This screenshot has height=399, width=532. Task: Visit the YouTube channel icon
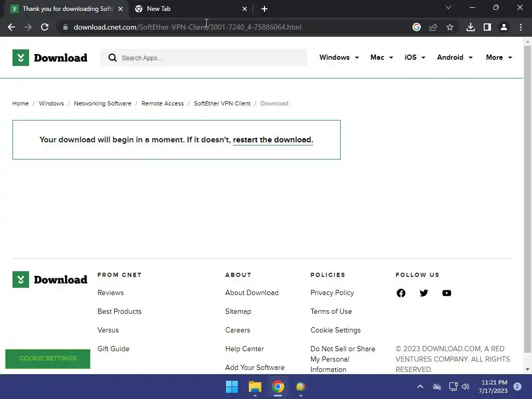coord(446,293)
